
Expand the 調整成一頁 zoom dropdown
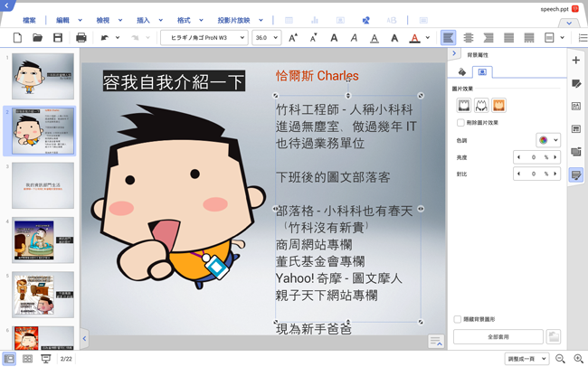pyautogui.click(x=528, y=359)
